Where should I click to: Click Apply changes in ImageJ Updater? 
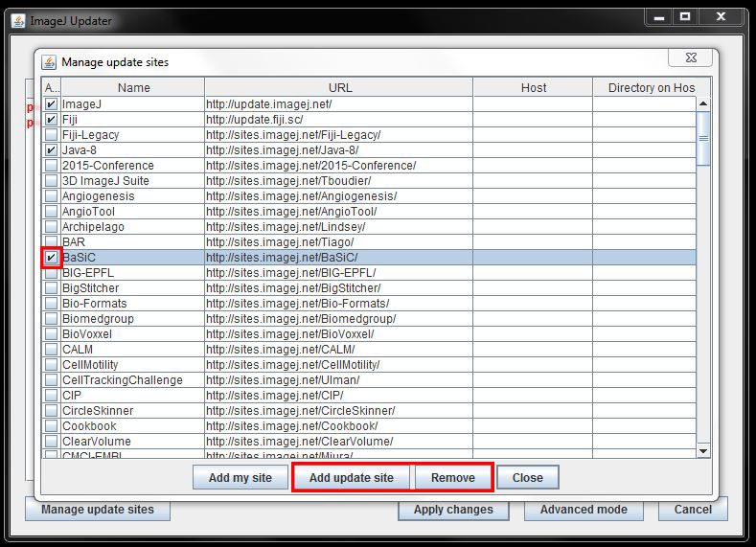pos(453,510)
